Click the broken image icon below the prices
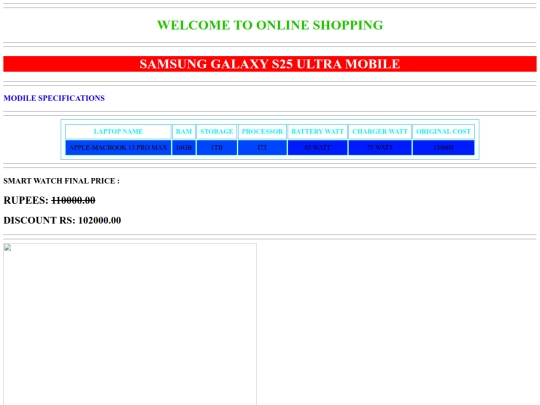 click(8, 248)
